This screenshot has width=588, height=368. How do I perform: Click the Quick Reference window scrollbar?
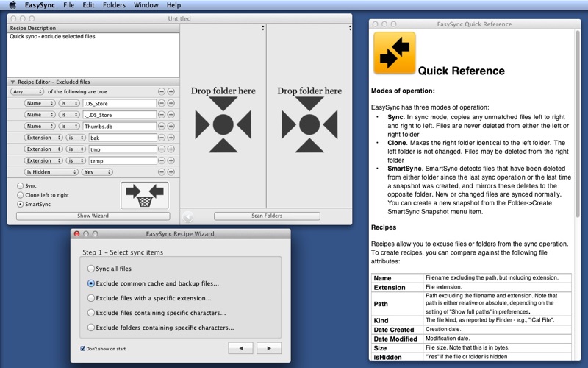pos(578,124)
